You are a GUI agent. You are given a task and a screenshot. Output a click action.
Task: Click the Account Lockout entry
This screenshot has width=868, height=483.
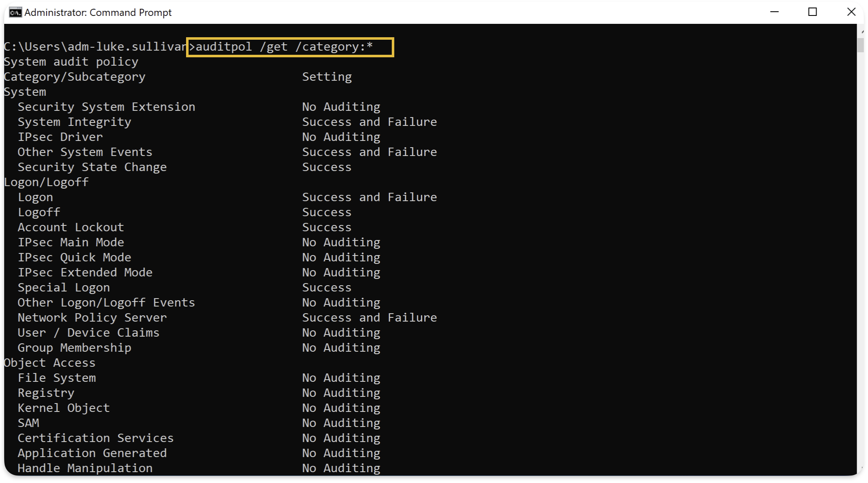pos(71,227)
